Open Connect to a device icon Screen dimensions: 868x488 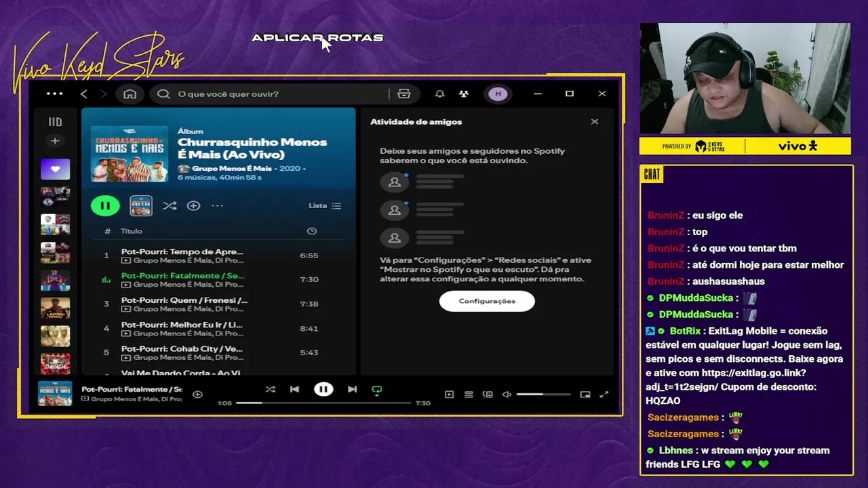click(488, 394)
